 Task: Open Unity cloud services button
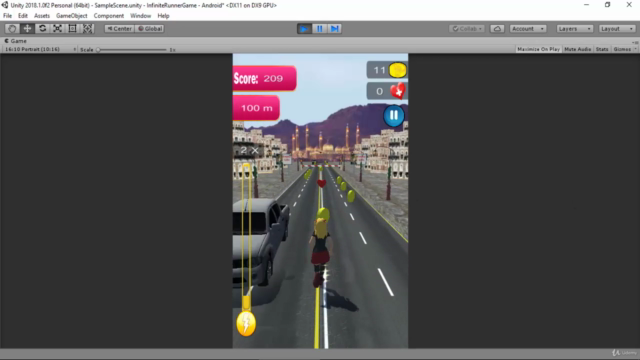(x=497, y=29)
